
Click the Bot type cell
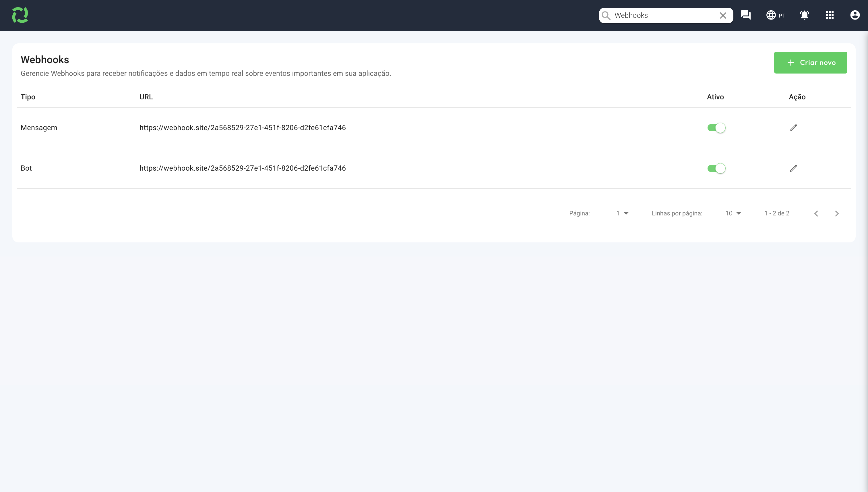26,168
